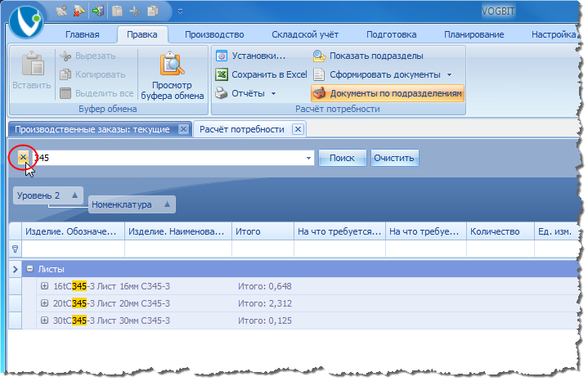Open Просмотр буфера обмена clipboard viewer
Screen dimensions: 588x381
tap(173, 75)
